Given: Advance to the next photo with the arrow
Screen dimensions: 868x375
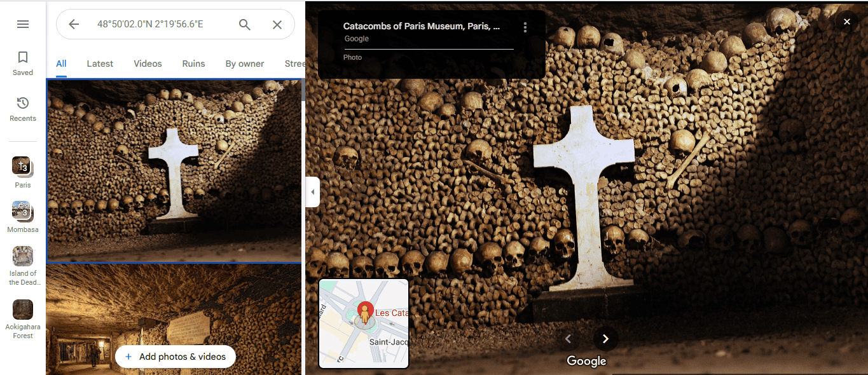Looking at the screenshot, I should pos(605,339).
